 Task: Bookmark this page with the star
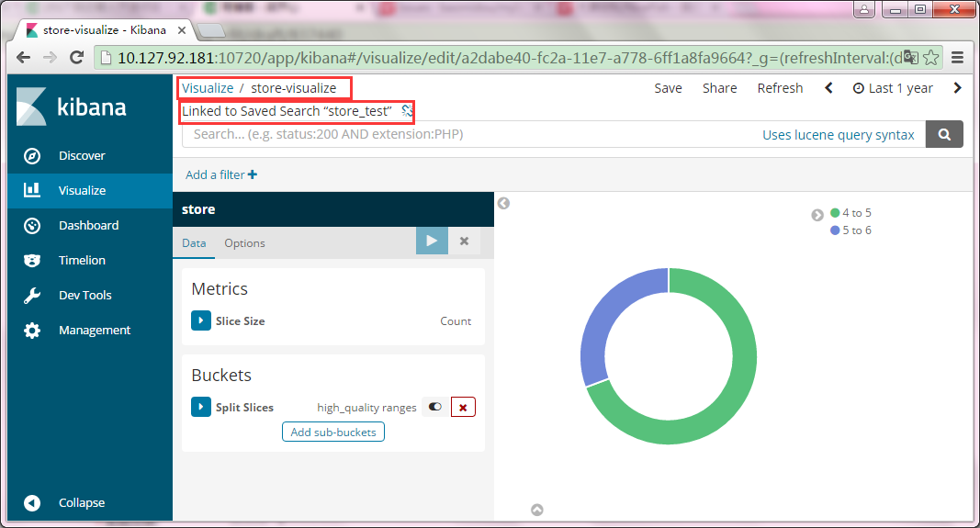931,58
